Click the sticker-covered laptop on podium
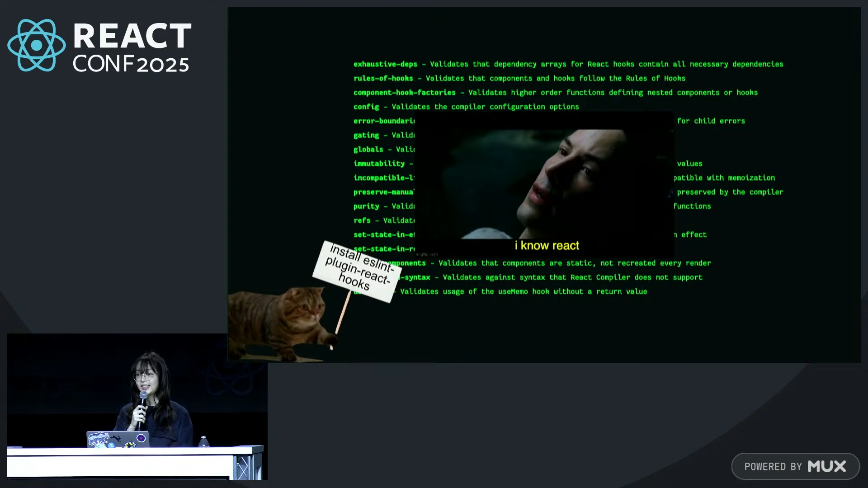This screenshot has height=488, width=868. (x=118, y=439)
